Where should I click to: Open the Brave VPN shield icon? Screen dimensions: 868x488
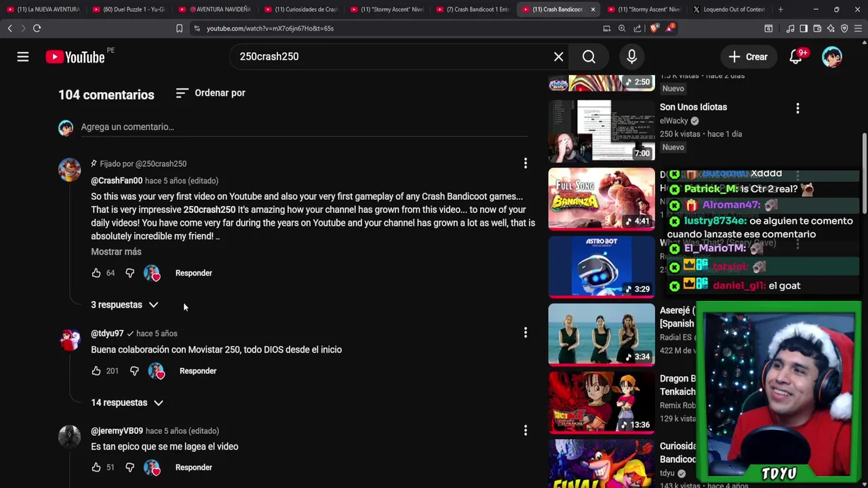pos(844,28)
